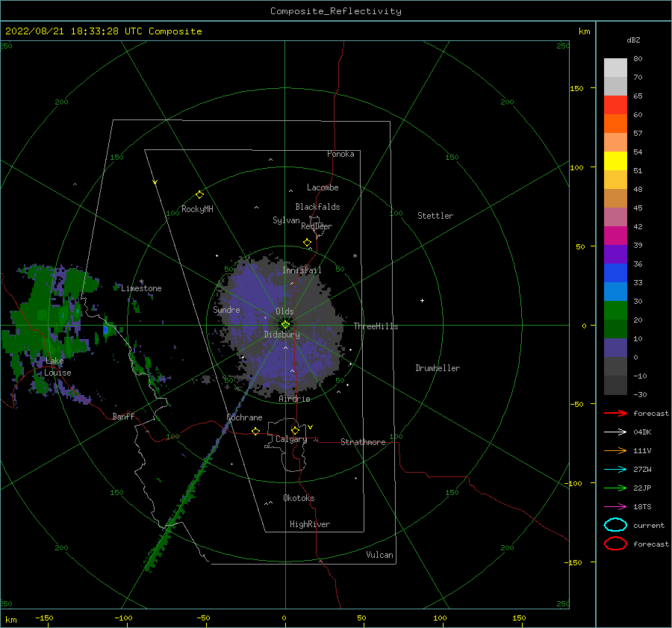672x628 pixels.
Task: Click the blue echo cell near Lake Louise
Action: pos(105,329)
